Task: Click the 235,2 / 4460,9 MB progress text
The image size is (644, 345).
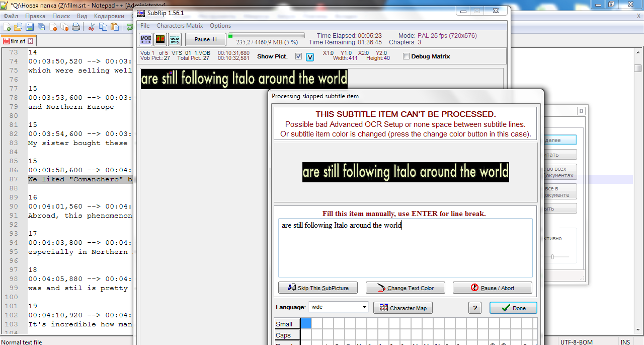Action: pos(267,43)
